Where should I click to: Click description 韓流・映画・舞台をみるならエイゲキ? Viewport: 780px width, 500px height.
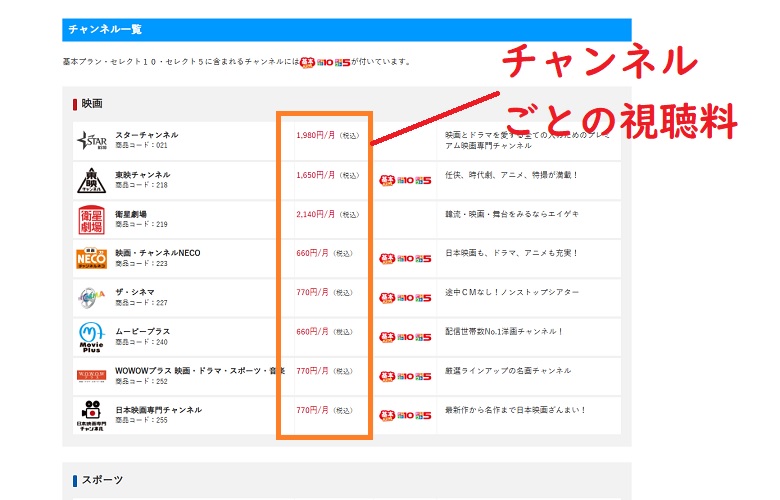coord(512,214)
